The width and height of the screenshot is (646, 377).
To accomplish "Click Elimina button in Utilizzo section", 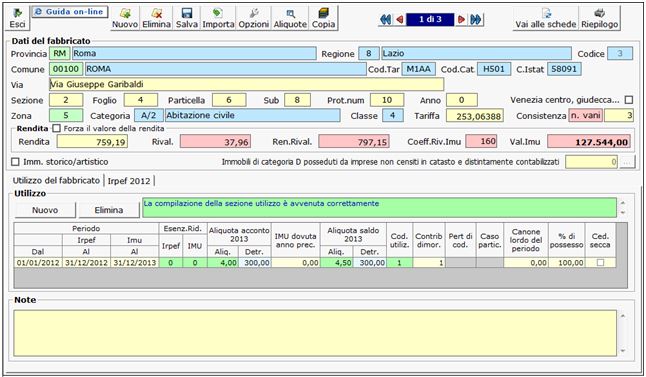I will [109, 210].
